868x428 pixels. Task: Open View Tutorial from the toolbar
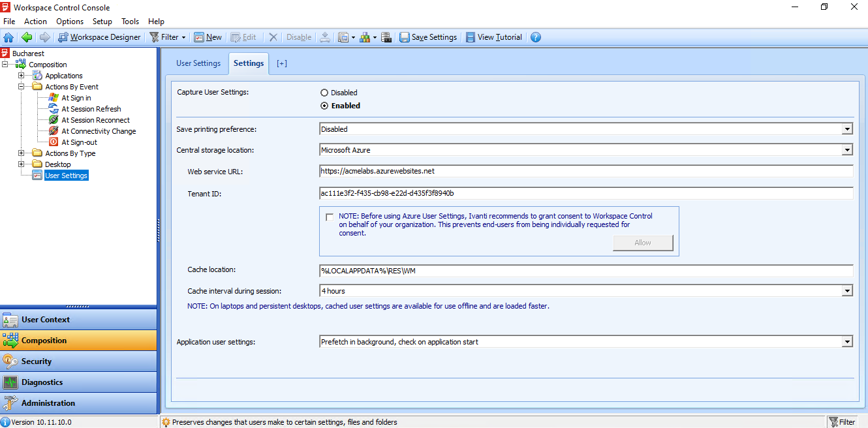click(x=494, y=37)
